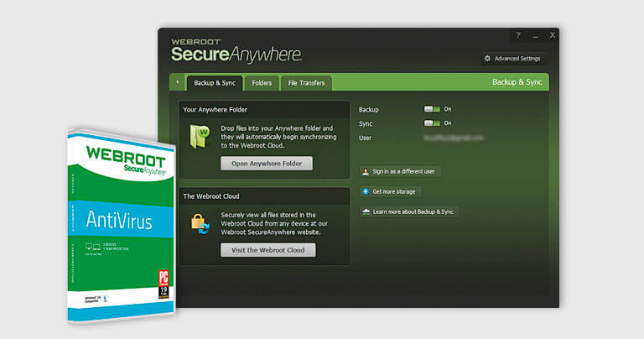
Task: Toggle the Sync switch
Action: tap(432, 123)
